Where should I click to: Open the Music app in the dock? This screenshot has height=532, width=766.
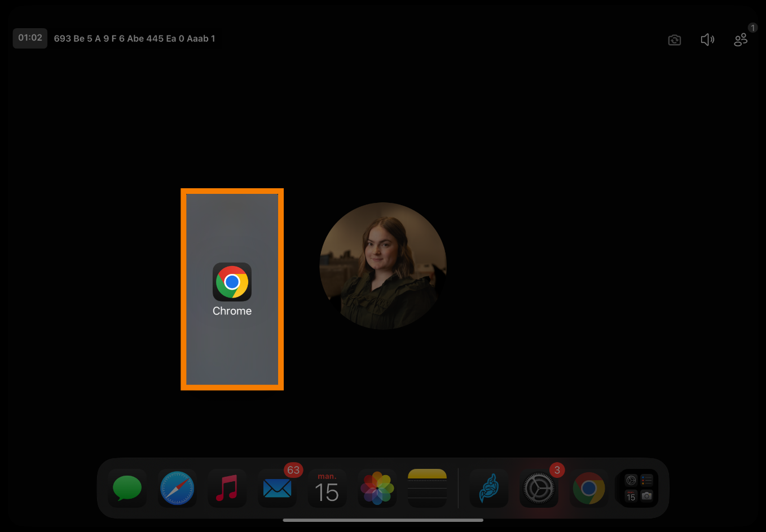tap(227, 488)
